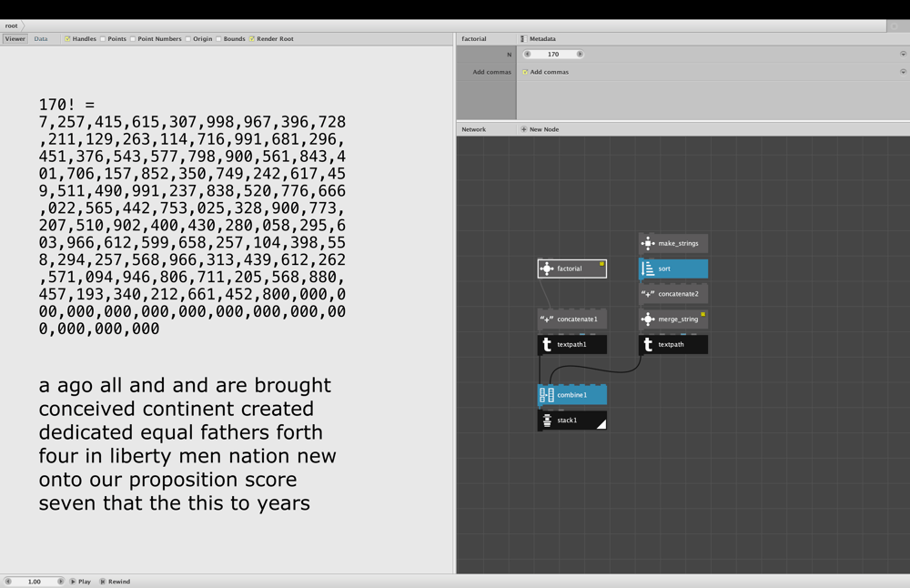Click the Play button label

pyautogui.click(x=85, y=582)
